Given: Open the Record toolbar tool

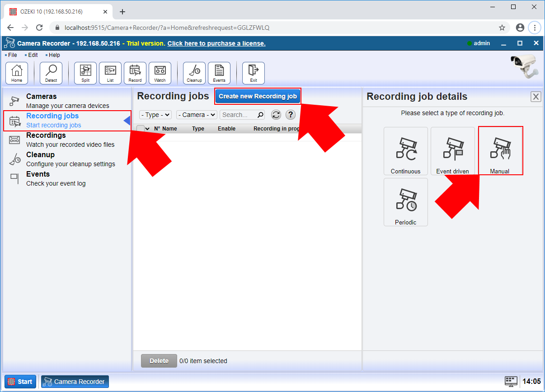Looking at the screenshot, I should pos(135,73).
